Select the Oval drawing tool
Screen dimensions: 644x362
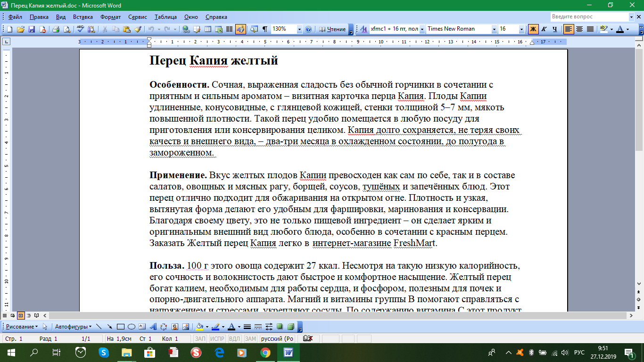tap(131, 326)
